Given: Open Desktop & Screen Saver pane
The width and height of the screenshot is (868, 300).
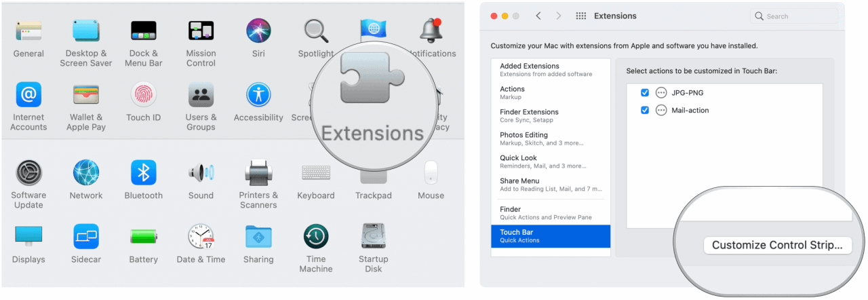Looking at the screenshot, I should (x=86, y=31).
